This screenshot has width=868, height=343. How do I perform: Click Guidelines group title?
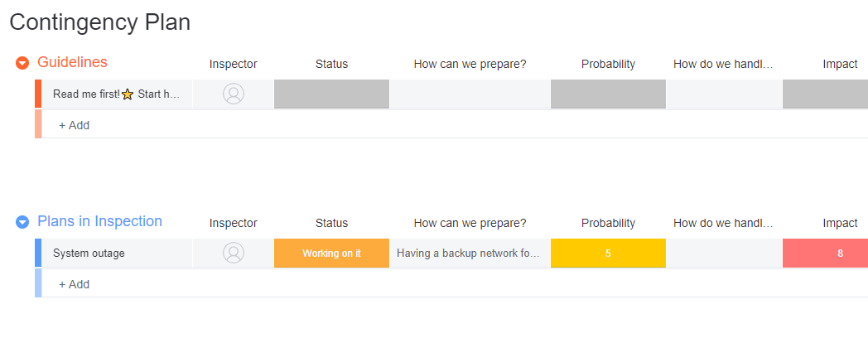coord(73,62)
